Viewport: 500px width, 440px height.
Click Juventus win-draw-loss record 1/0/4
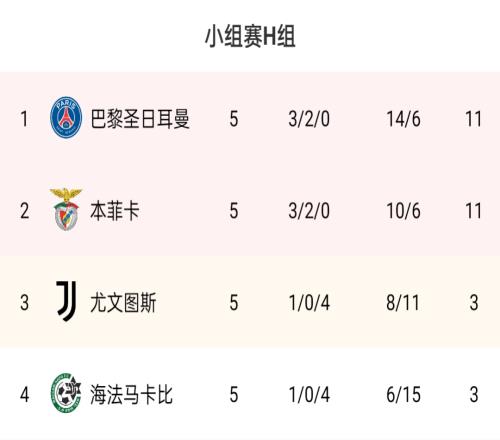pyautogui.click(x=309, y=303)
